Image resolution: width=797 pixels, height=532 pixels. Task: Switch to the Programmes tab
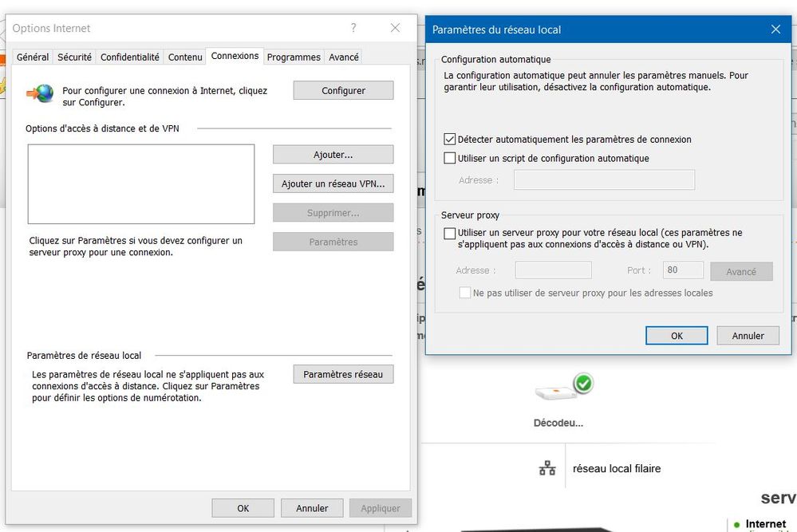[294, 57]
